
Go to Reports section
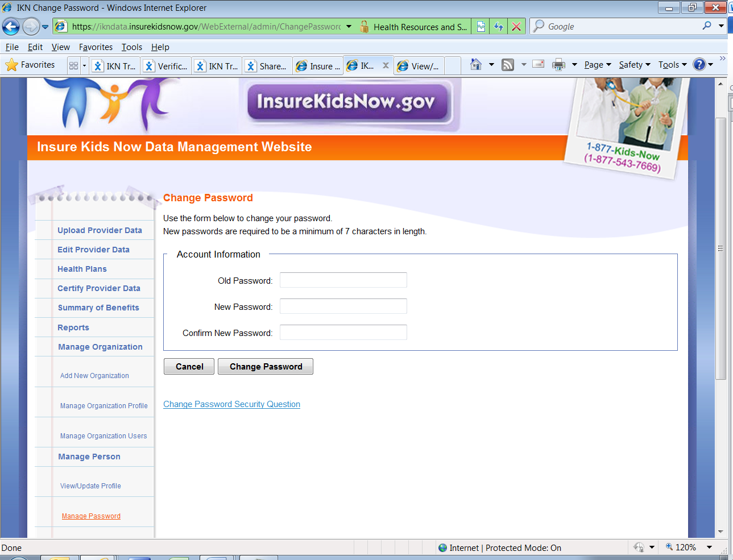[73, 327]
